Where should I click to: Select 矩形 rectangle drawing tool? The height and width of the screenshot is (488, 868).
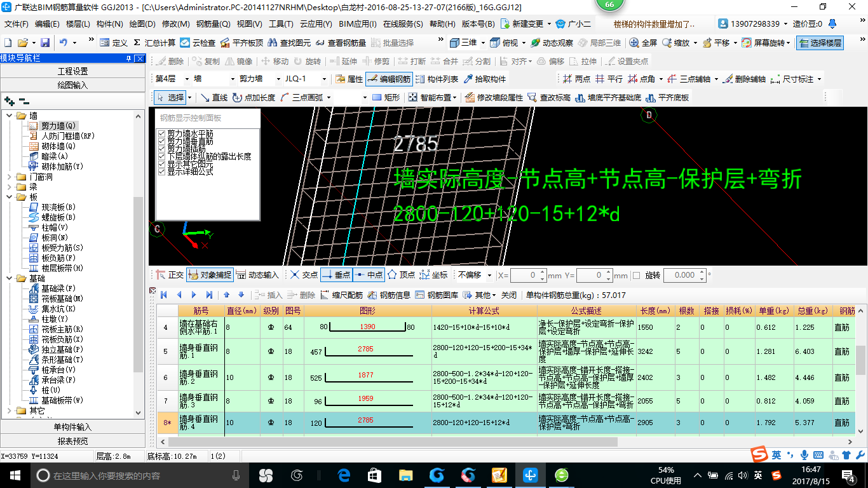pos(386,98)
